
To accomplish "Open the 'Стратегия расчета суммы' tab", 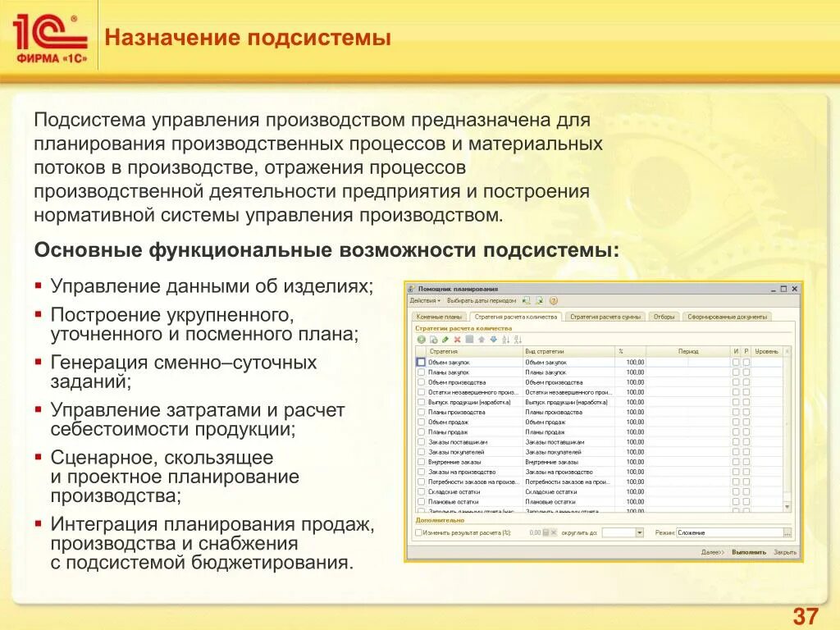I will [605, 317].
